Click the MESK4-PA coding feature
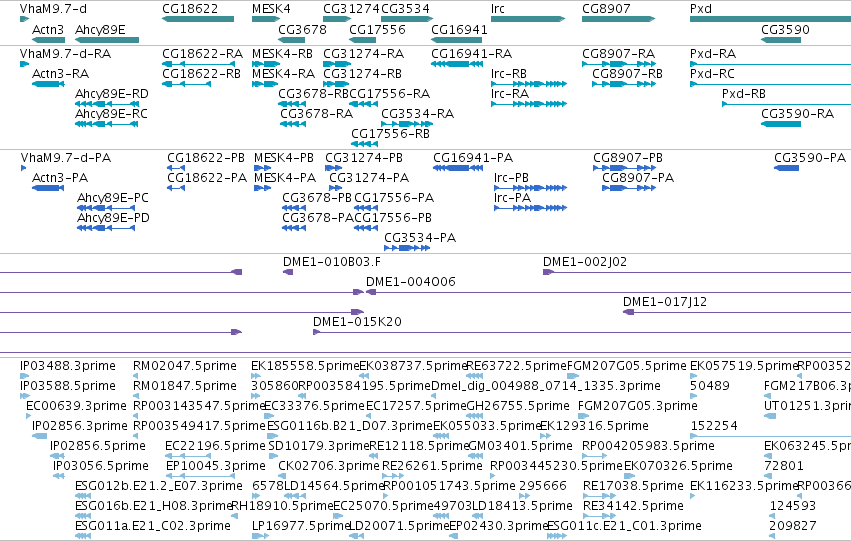Viewport: 851px width, 541px height. (262, 188)
